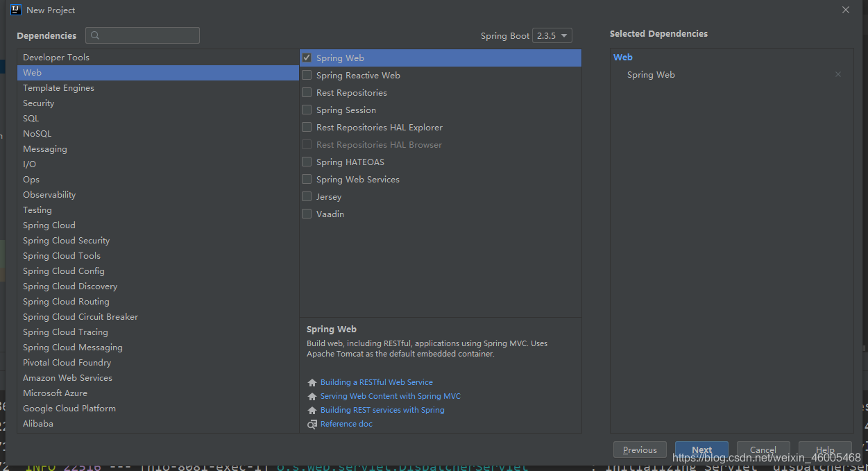The width and height of the screenshot is (868, 471).
Task: Open the Spring Boot version dropdown
Action: coord(552,35)
